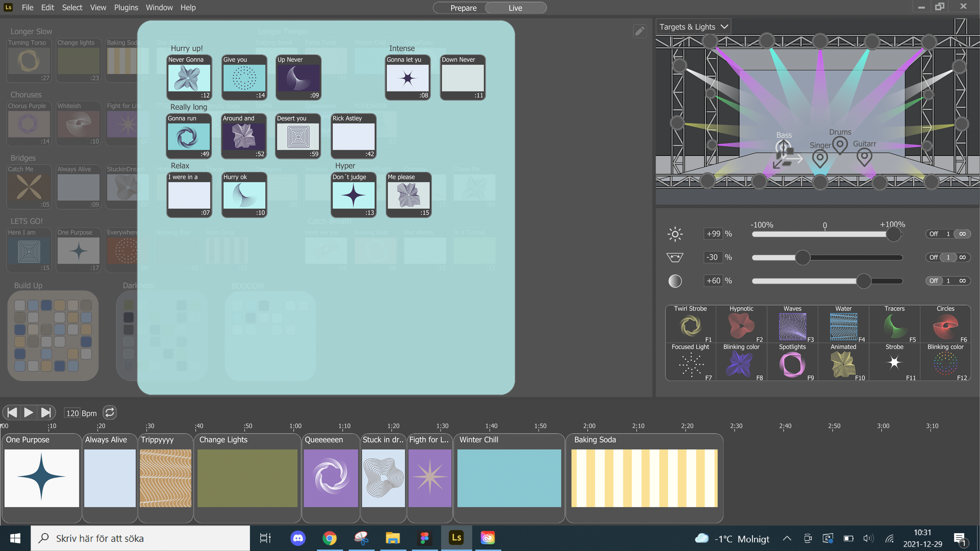Click the brightness sun icon

[x=675, y=234]
